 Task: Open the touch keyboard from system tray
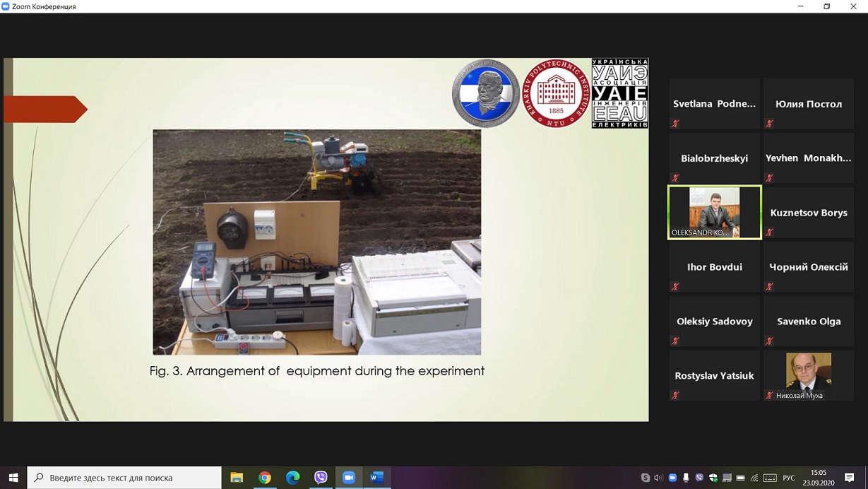point(770,478)
